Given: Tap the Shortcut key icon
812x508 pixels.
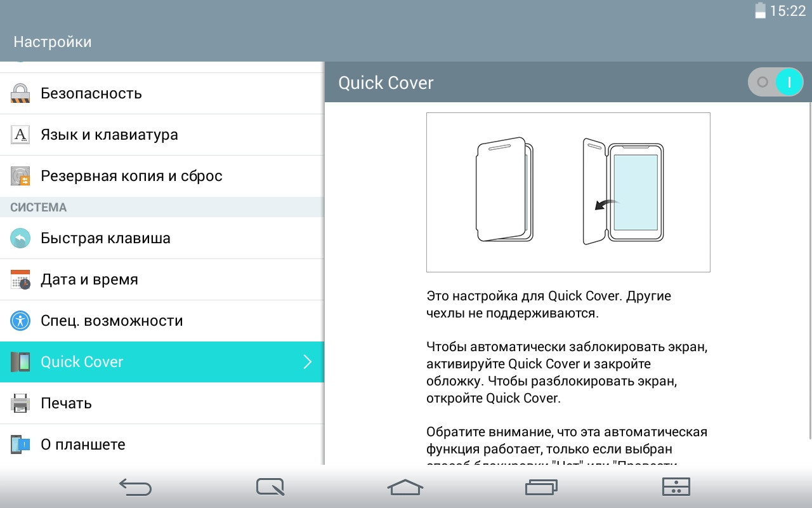Looking at the screenshot, I should point(20,238).
